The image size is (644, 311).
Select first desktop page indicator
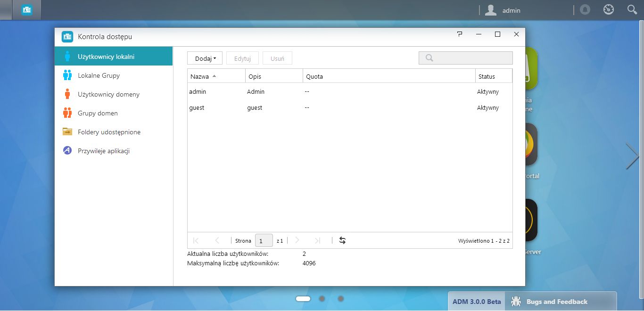pyautogui.click(x=303, y=298)
